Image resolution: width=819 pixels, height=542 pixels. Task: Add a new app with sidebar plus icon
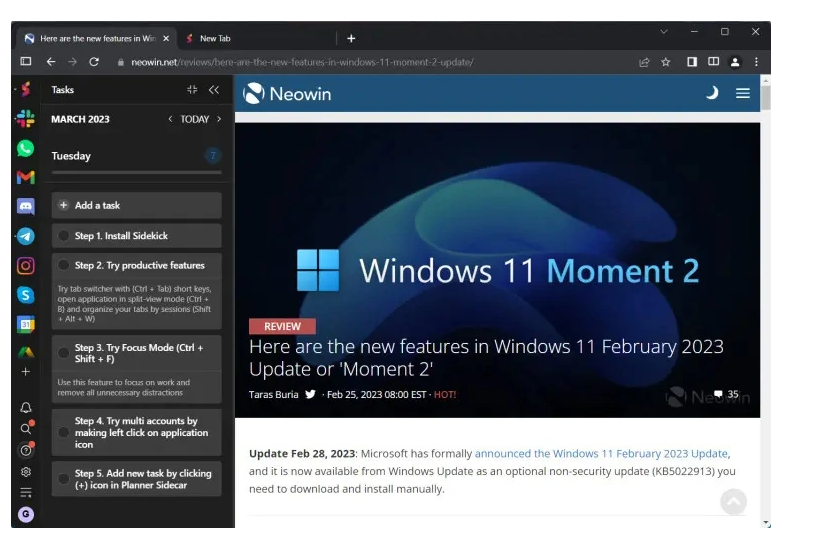26,372
